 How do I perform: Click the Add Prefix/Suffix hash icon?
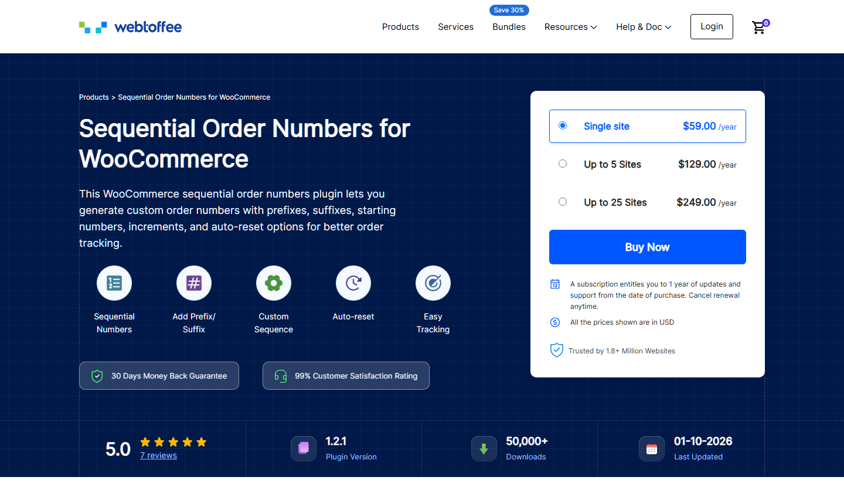point(194,283)
